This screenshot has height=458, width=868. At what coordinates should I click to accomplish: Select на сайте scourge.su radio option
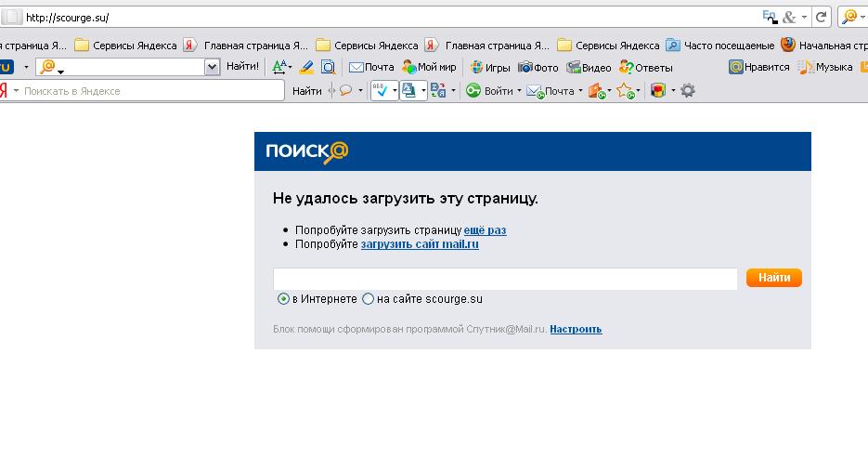pyautogui.click(x=368, y=299)
